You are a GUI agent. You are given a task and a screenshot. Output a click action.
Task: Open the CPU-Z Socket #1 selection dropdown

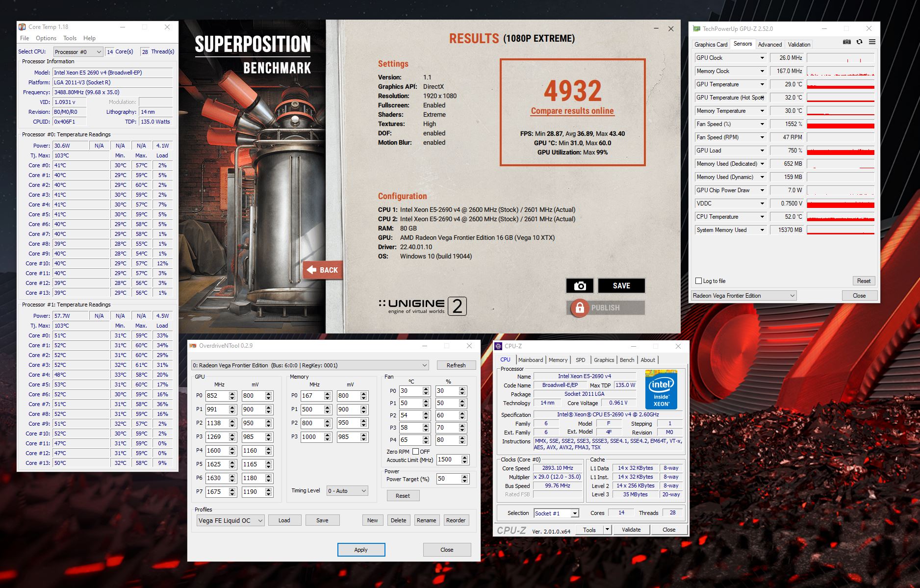pos(556,513)
